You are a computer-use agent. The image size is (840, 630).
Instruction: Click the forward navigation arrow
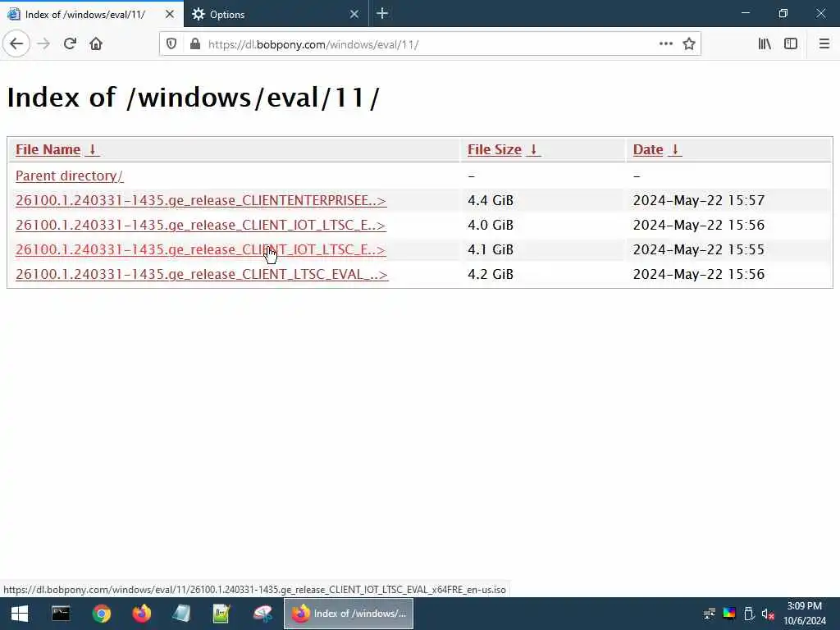pos(43,44)
